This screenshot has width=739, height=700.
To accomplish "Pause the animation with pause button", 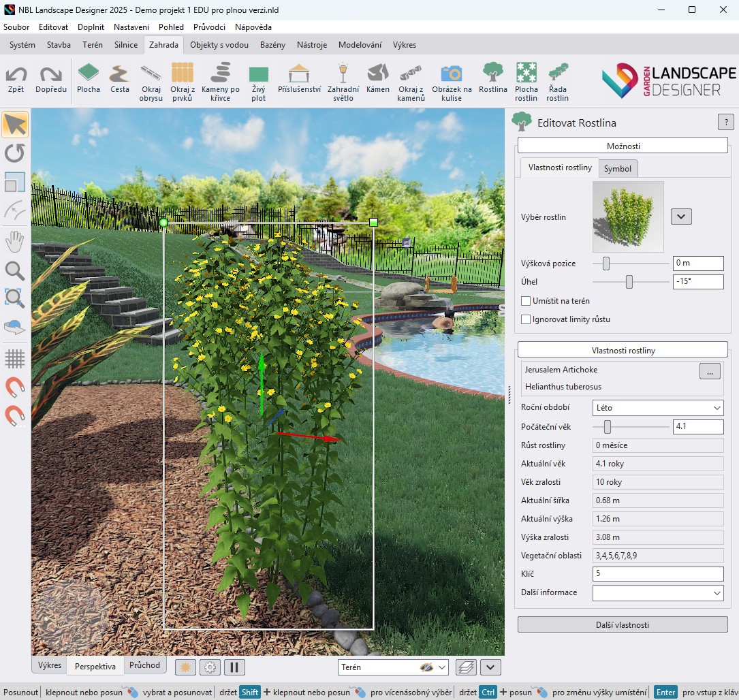I will click(x=234, y=667).
